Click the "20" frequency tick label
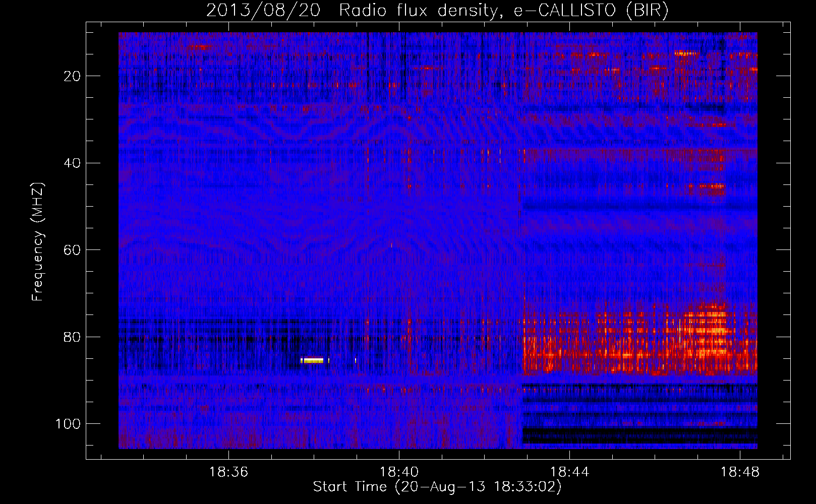 [72, 76]
